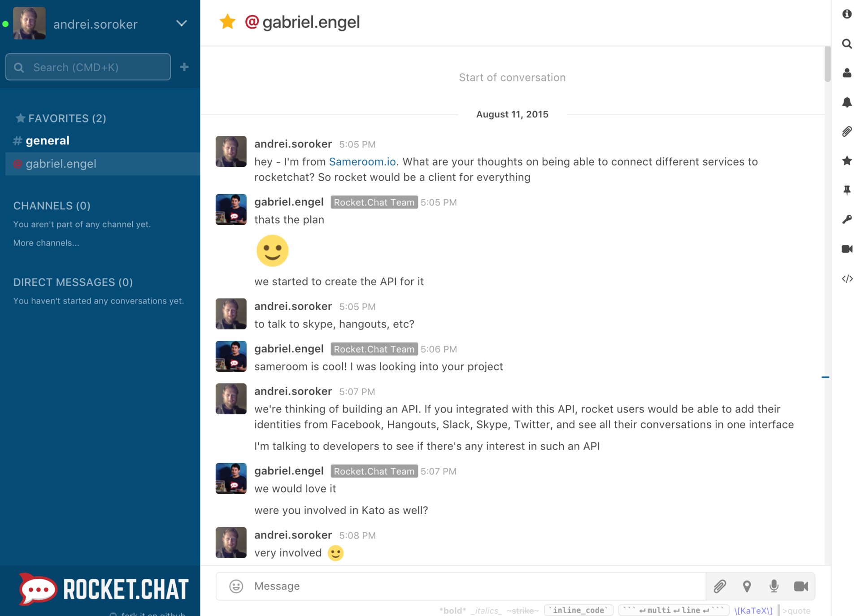Toggle favorite star next to gabriel.engel title
This screenshot has width=861, height=616.
[227, 22]
